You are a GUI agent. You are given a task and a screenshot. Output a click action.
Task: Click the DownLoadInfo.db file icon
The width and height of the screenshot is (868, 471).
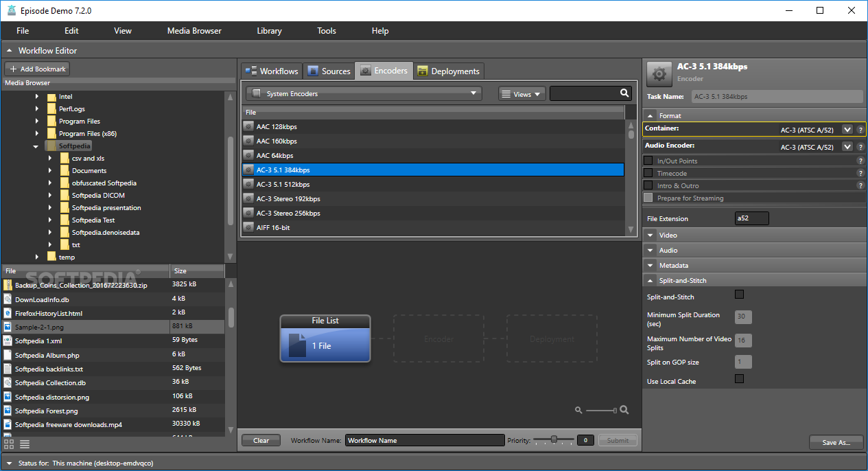click(x=8, y=299)
